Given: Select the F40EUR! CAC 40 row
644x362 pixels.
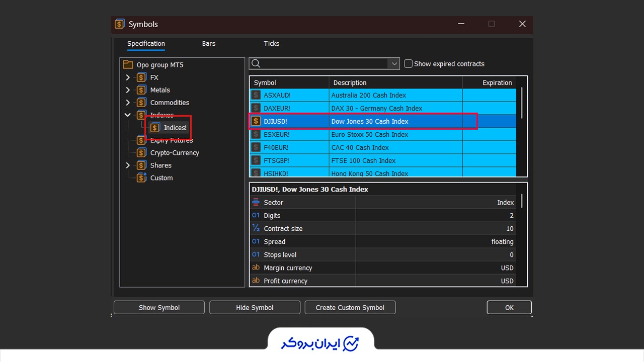Looking at the screenshot, I should point(383,147).
